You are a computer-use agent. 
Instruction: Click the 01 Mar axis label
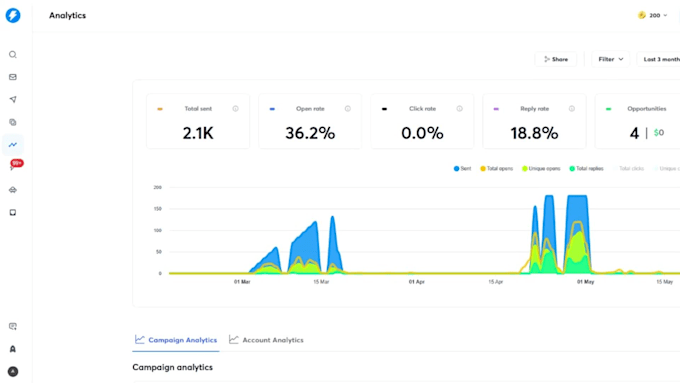[x=242, y=282]
